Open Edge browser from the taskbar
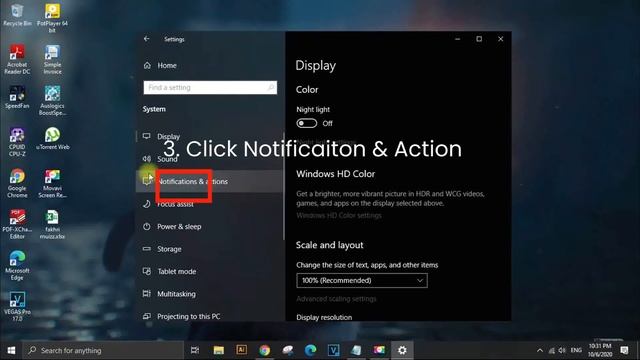640x360 pixels. coord(310,350)
